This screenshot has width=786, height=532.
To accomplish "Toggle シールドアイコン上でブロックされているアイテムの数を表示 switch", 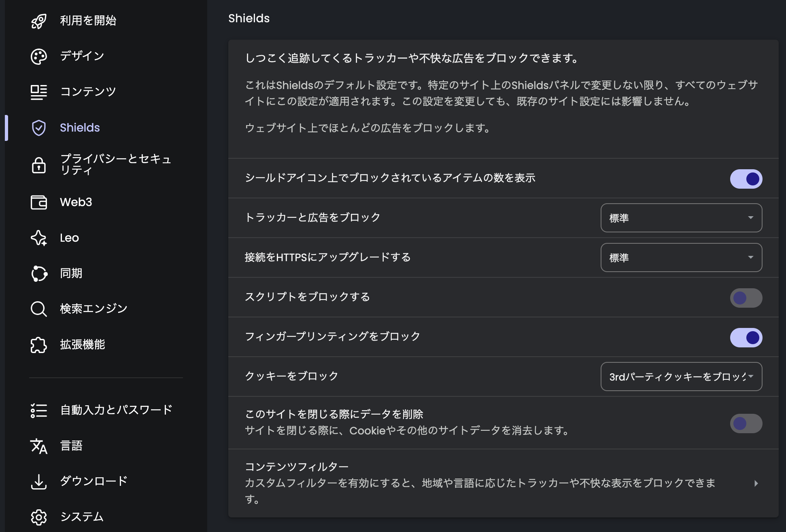I will 746,179.
